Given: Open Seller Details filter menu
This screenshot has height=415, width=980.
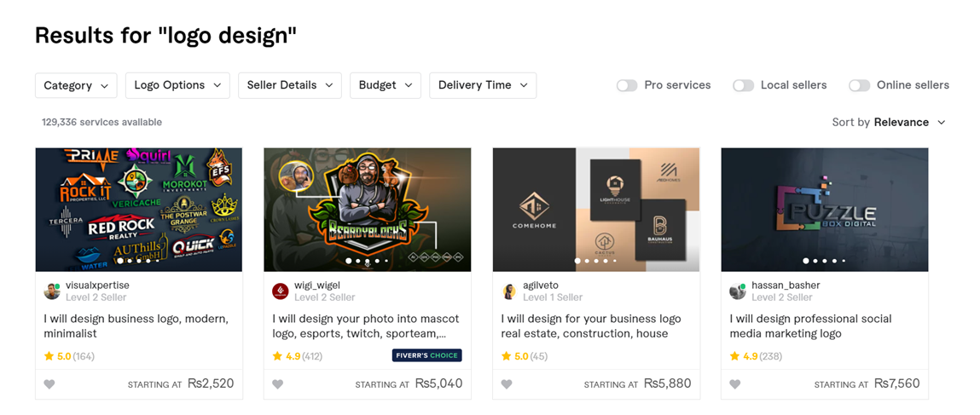Looking at the screenshot, I should point(290,85).
